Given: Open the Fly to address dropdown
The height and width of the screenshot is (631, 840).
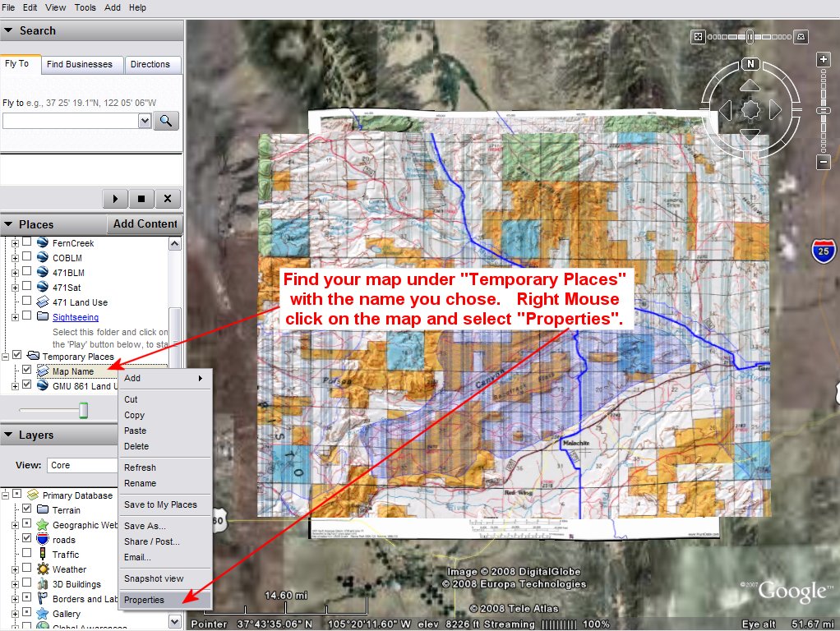Looking at the screenshot, I should point(145,121).
